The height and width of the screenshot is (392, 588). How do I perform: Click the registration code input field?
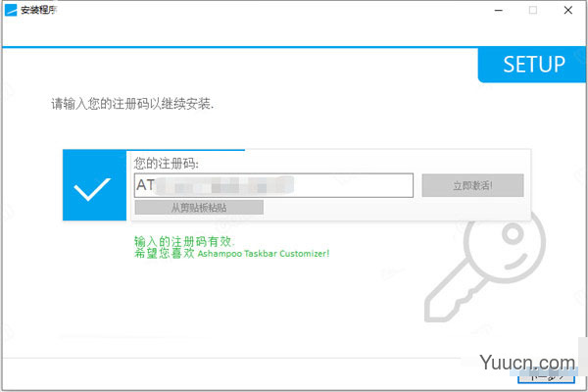pos(273,185)
